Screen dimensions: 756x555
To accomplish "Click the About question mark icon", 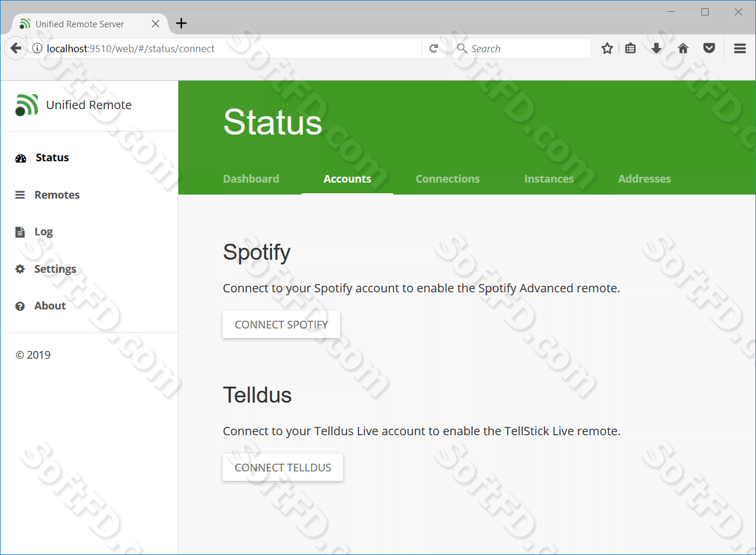I will tap(20, 306).
